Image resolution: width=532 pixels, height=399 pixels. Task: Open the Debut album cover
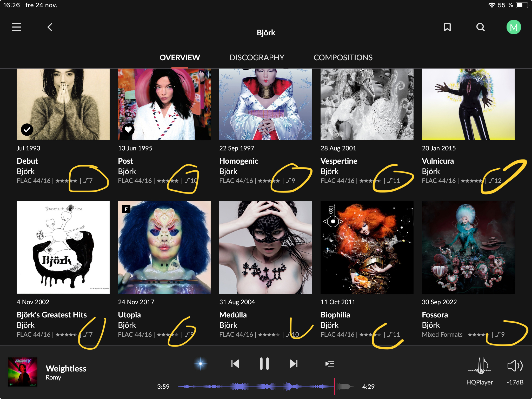[x=63, y=104]
